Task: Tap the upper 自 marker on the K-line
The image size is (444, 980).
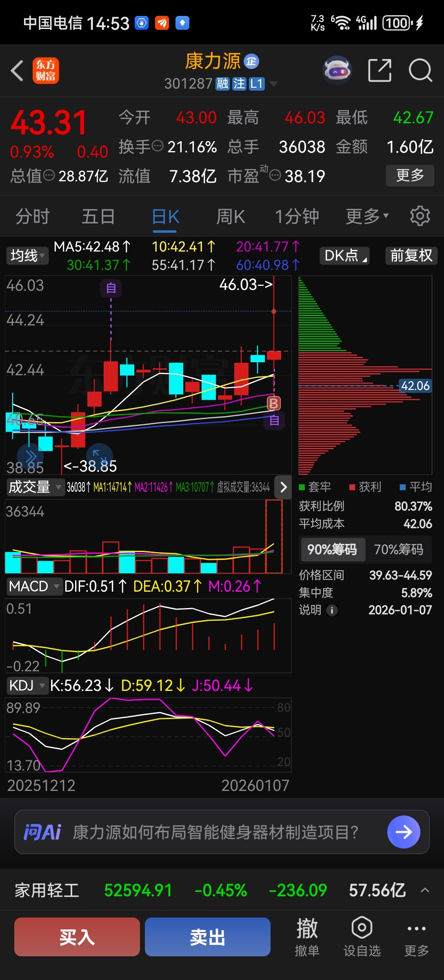Action: [x=111, y=288]
